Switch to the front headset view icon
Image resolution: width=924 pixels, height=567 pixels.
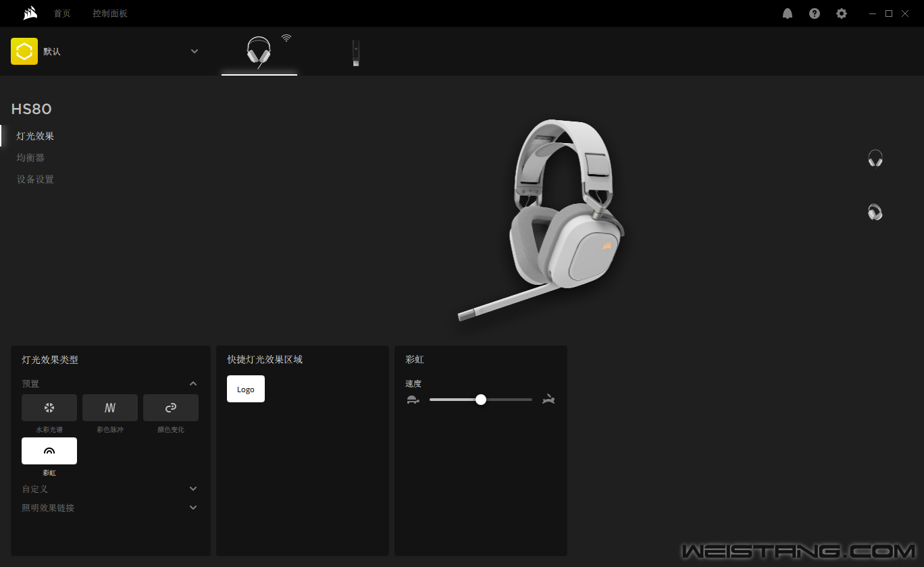[x=875, y=159]
